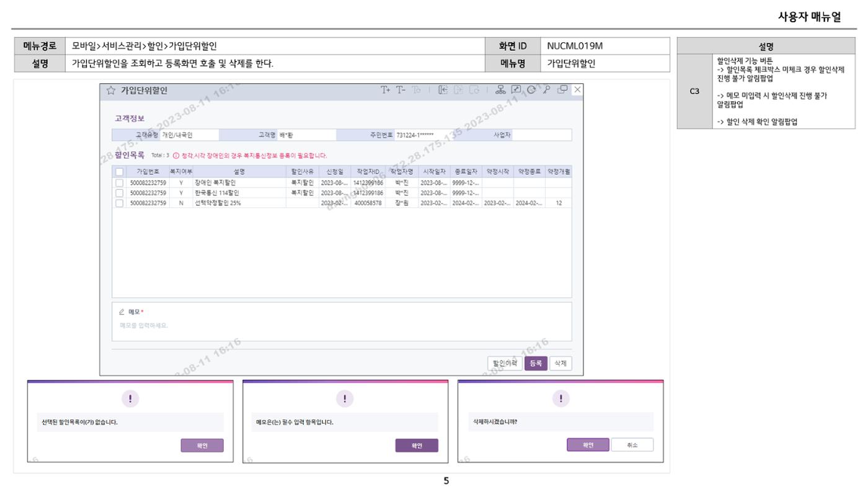The width and height of the screenshot is (868, 489).
Task: Click the screen ID value NUCML019M
Action: point(574,45)
